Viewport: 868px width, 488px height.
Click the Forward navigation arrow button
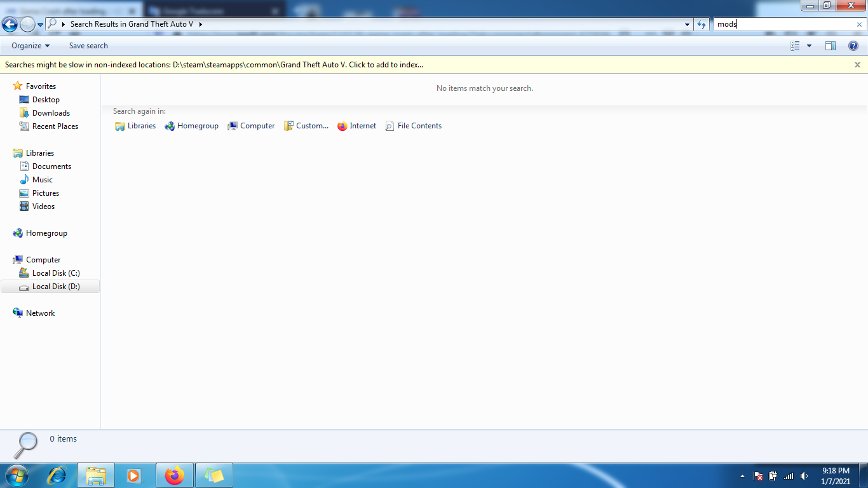27,24
